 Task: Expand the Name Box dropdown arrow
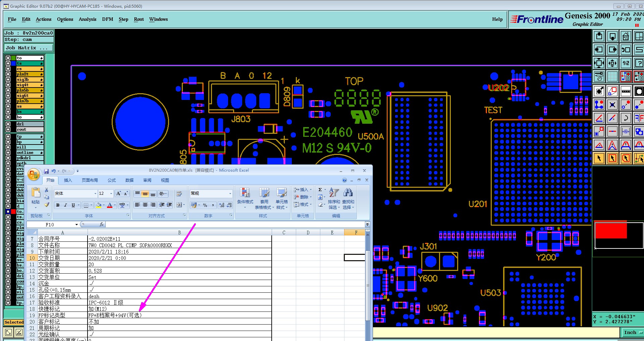tap(76, 225)
